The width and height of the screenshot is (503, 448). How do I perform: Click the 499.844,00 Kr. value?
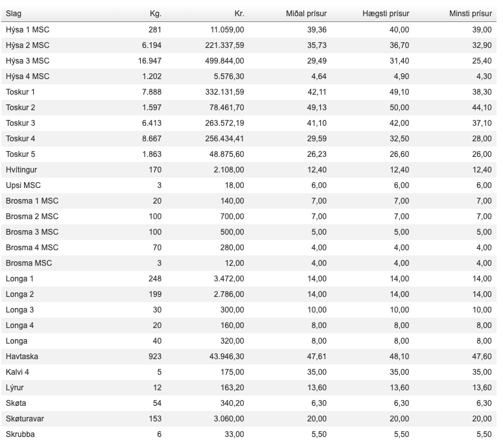tap(220, 60)
